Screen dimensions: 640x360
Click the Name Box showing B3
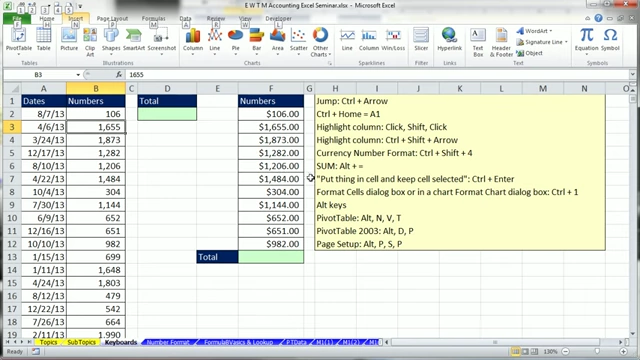(x=39, y=75)
